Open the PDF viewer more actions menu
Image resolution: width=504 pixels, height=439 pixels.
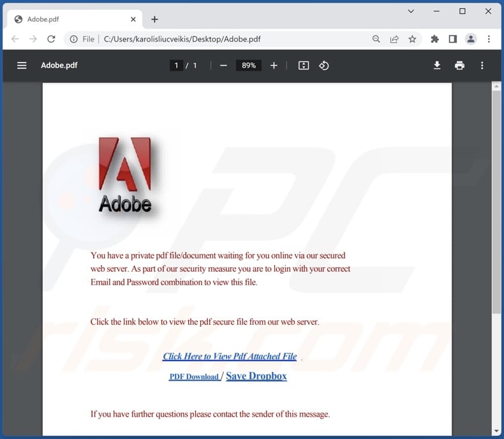coord(482,66)
